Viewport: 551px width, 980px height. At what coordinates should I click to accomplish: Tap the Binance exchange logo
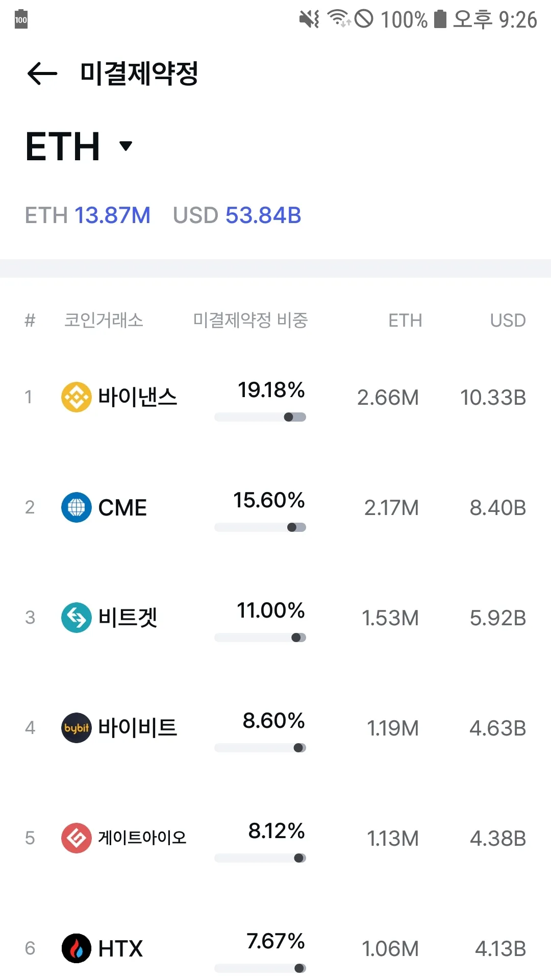tap(77, 397)
